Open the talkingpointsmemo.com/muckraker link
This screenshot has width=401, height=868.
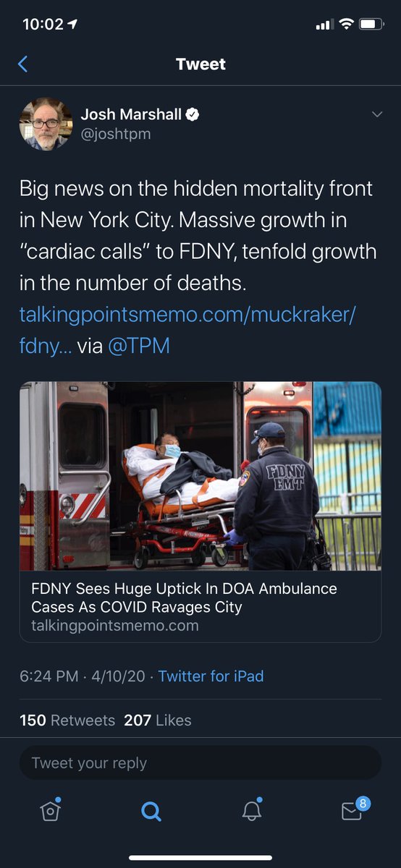[188, 329]
